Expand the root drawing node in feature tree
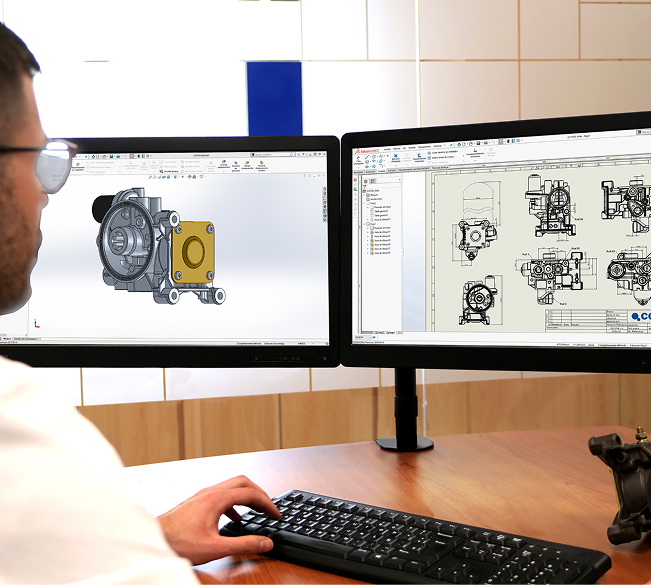 (362, 190)
